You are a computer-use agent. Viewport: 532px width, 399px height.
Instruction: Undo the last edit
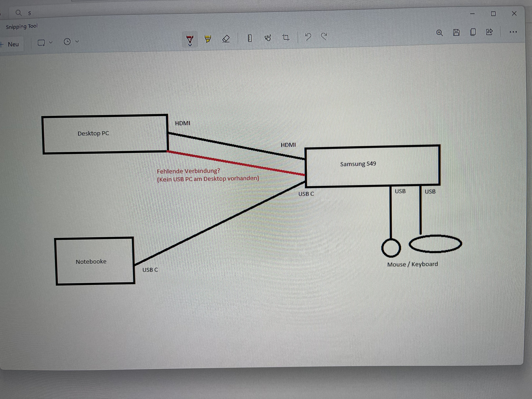[x=308, y=37]
